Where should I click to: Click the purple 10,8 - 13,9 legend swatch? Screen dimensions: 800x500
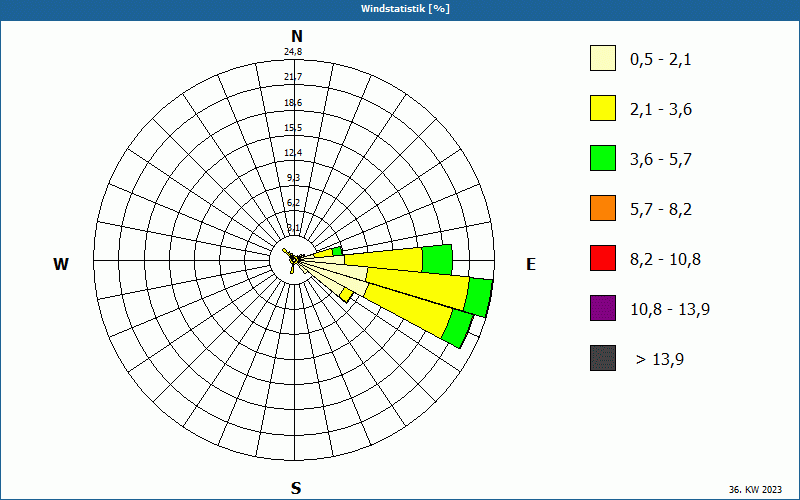(x=603, y=308)
